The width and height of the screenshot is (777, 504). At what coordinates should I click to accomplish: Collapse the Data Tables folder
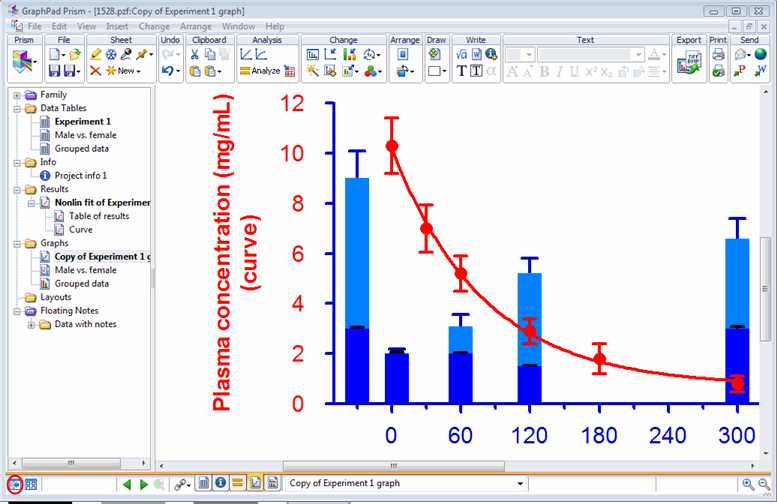18,108
